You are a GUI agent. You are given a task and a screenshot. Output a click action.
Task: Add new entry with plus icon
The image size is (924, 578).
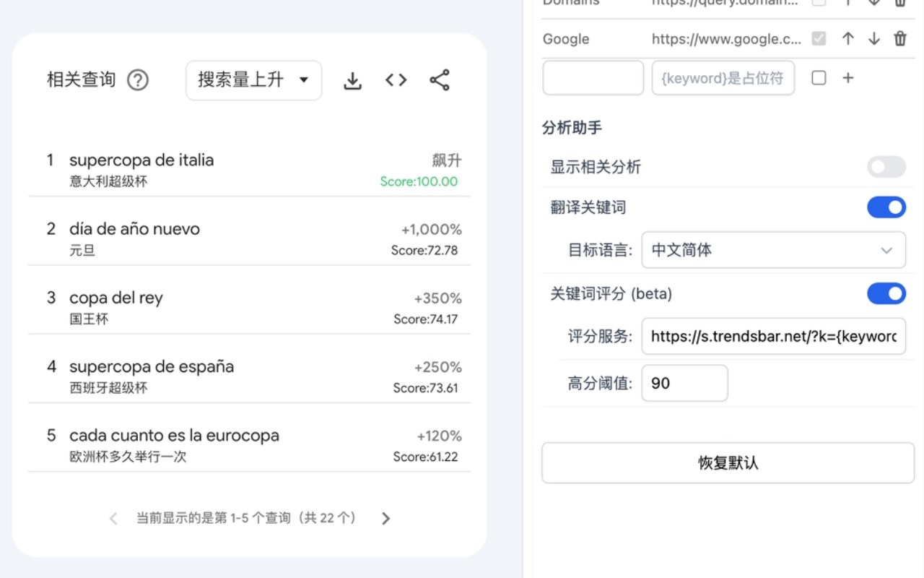[x=848, y=78]
